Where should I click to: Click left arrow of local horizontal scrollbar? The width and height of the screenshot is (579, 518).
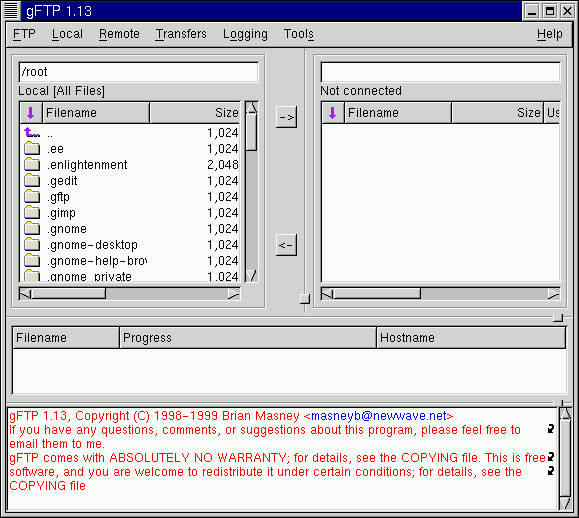[x=25, y=294]
